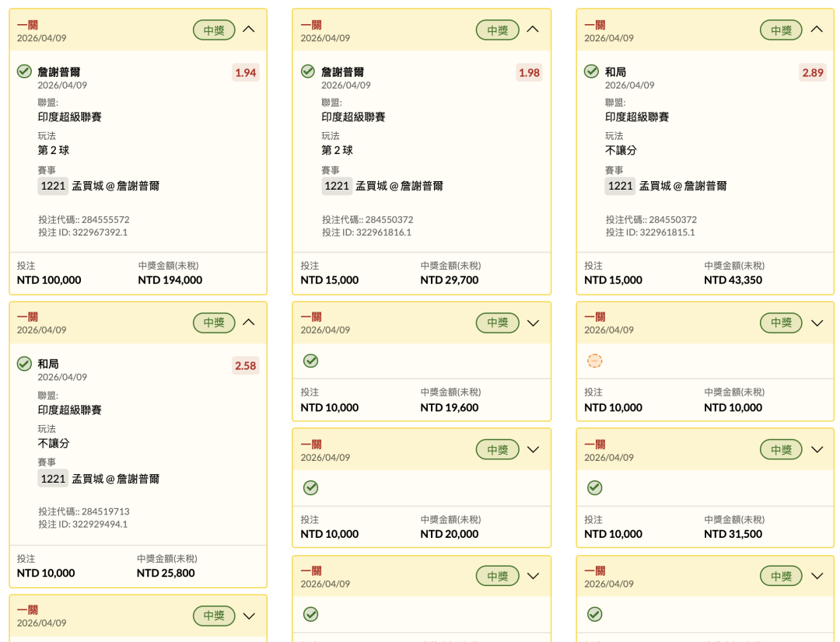Expand the bet card paying NTD 19,600
The image size is (840, 642).
coord(533,323)
